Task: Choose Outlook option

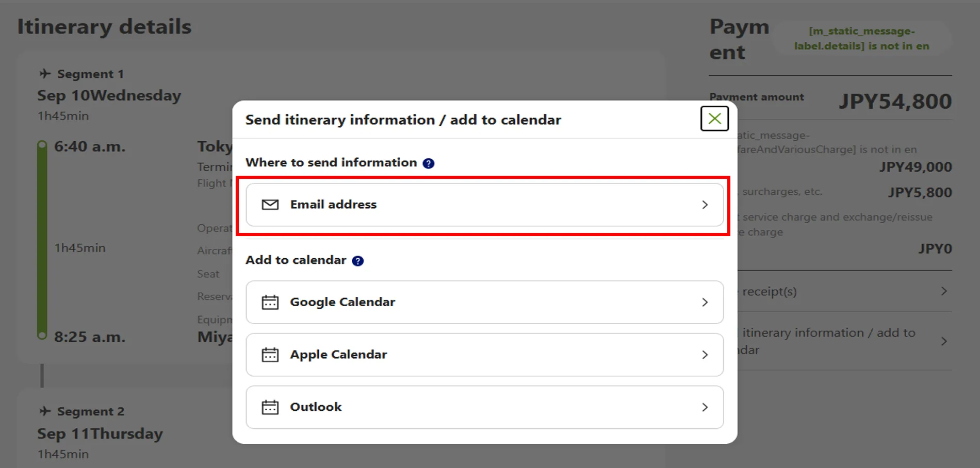Action: coord(316,407)
